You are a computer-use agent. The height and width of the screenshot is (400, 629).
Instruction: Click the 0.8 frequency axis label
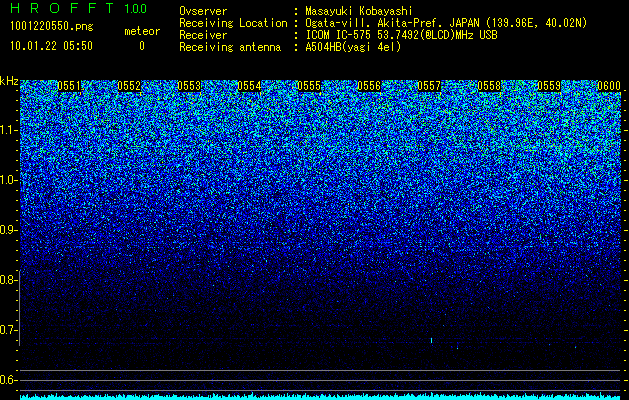[x=8, y=280]
